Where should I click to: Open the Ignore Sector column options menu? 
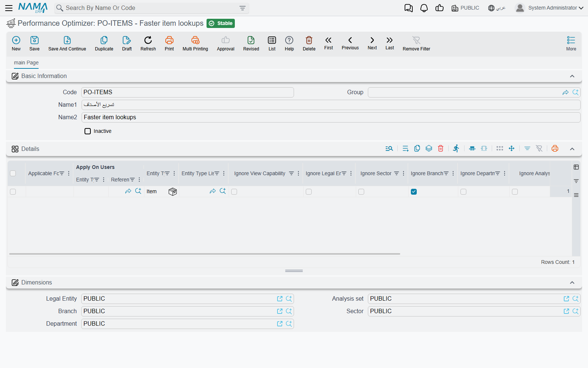click(404, 173)
